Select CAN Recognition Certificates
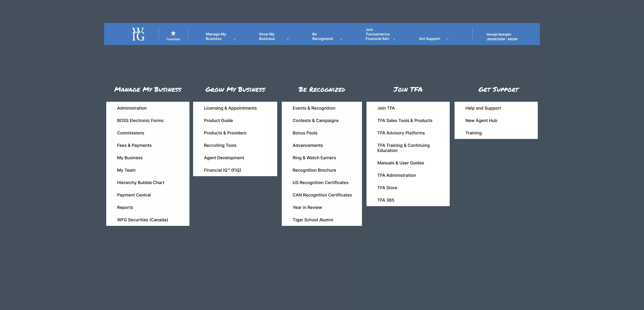Screen dimensions: 644x310 tap(322, 195)
